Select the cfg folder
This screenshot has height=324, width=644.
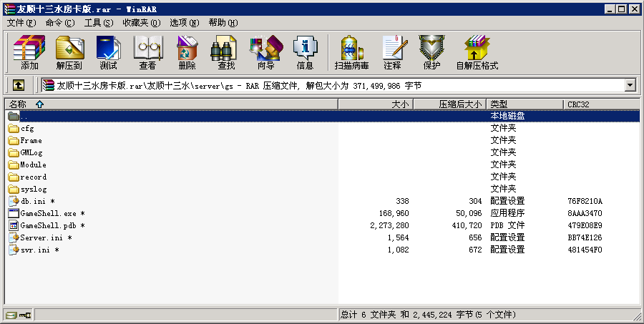(27, 129)
